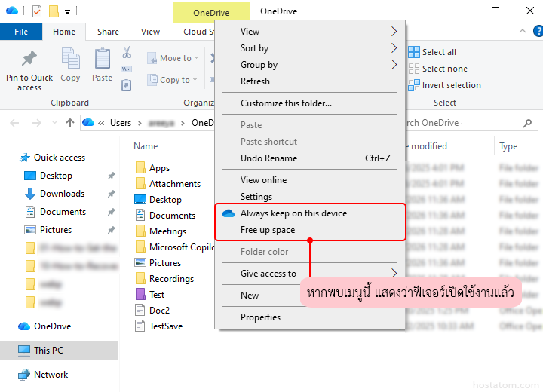Select the Home ribbon tab

(64, 32)
